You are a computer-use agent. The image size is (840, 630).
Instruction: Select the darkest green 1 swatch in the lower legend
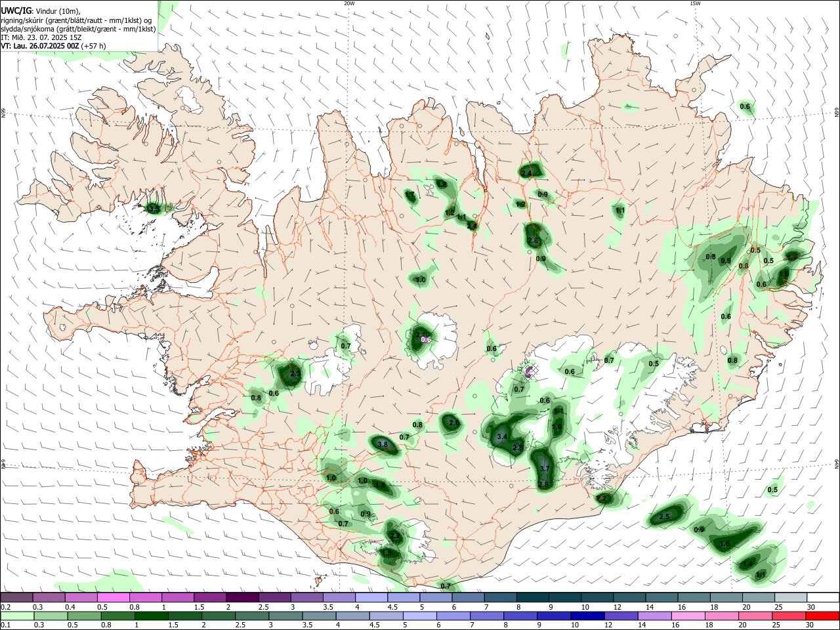tap(151, 616)
